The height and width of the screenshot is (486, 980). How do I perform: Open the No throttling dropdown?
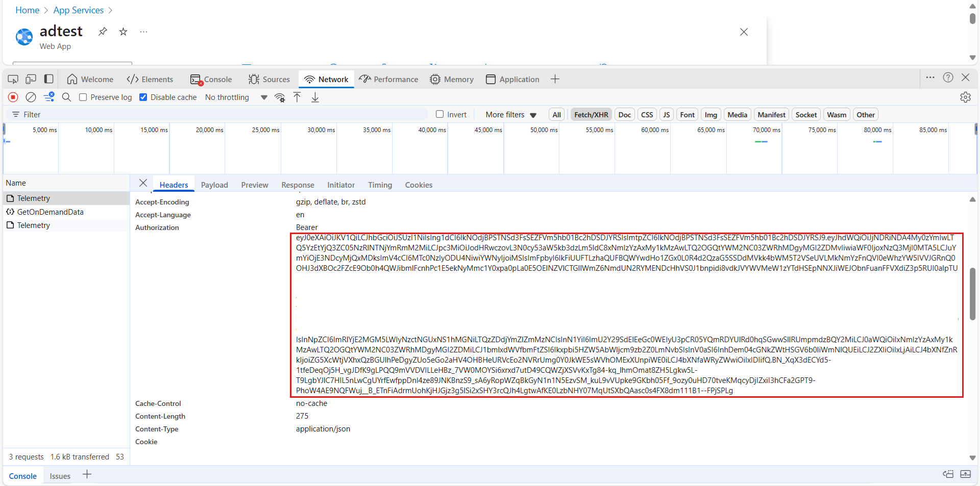[236, 97]
